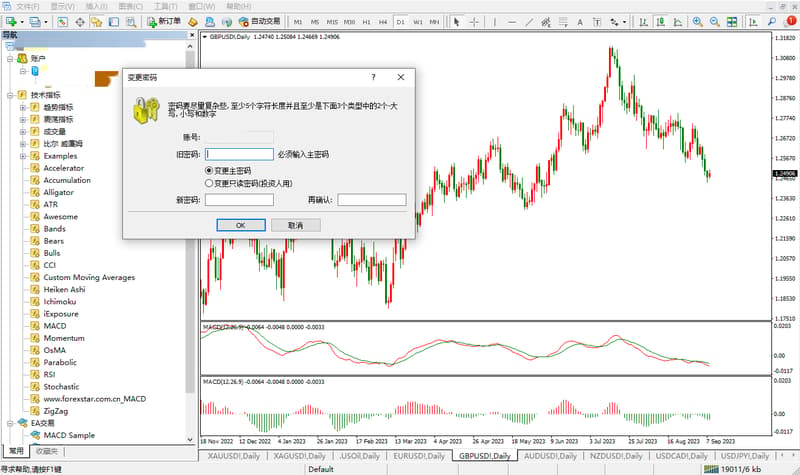This screenshot has width=800, height=475.
Task: Open the new chart dropdown arrow
Action: (22, 22)
